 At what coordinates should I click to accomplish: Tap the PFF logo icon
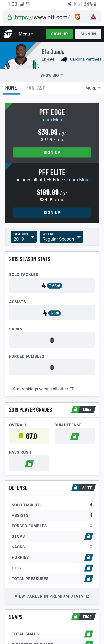pyautogui.click(x=8, y=34)
